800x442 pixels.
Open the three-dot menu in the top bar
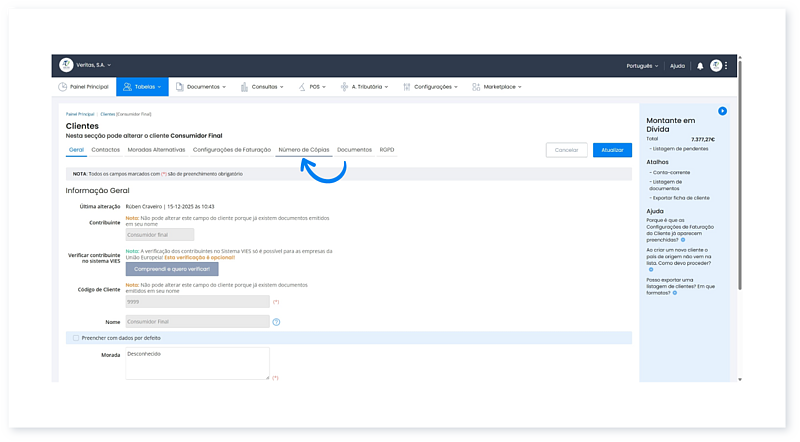(x=727, y=66)
